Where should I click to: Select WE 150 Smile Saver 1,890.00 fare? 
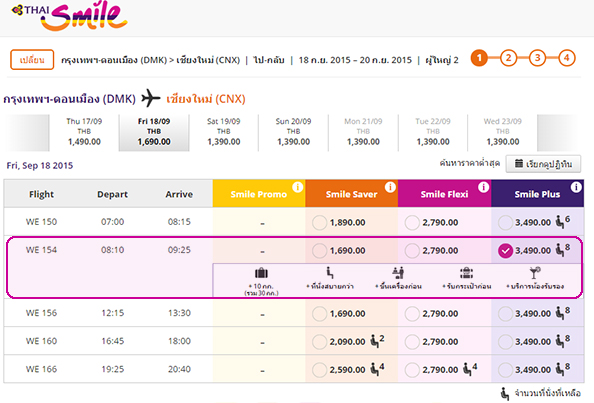tap(319, 223)
